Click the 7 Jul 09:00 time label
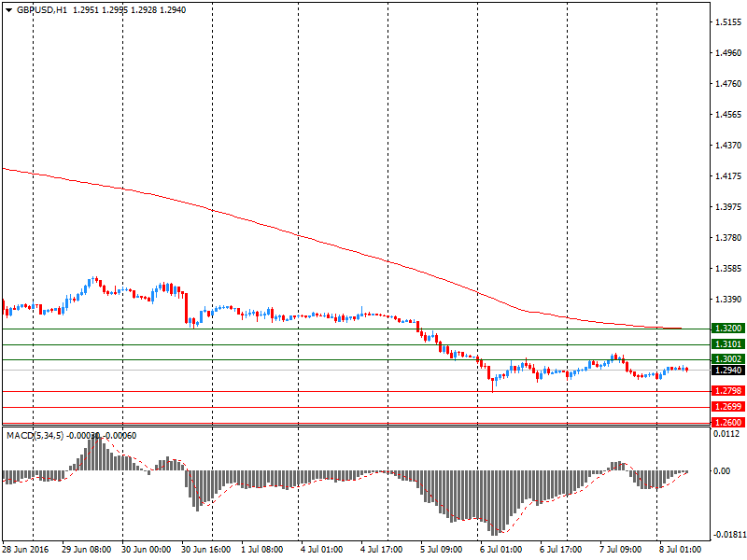Screen dimensions: 747x560 coord(620,550)
